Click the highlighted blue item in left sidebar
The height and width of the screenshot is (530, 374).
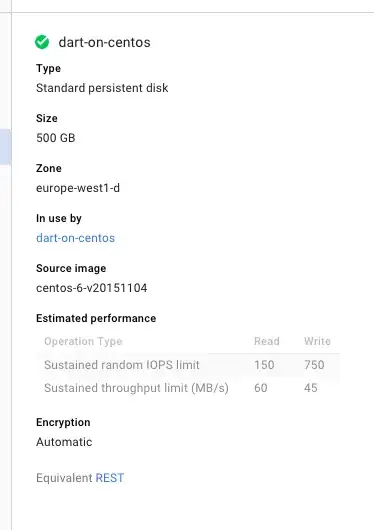click(5, 147)
